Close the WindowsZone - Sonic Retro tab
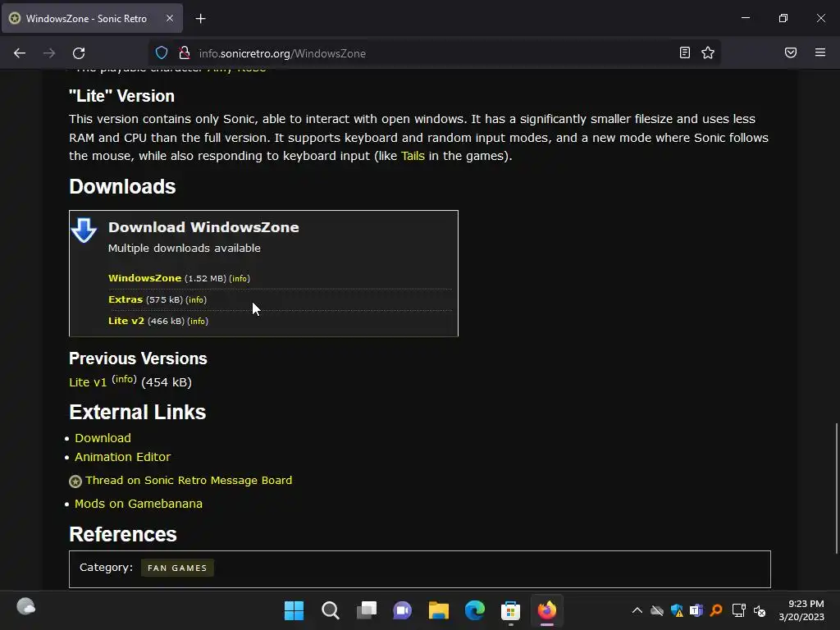The height and width of the screenshot is (630, 840). [169, 18]
